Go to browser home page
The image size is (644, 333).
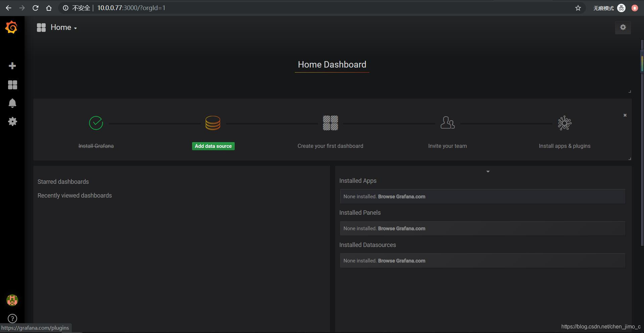[x=49, y=8]
